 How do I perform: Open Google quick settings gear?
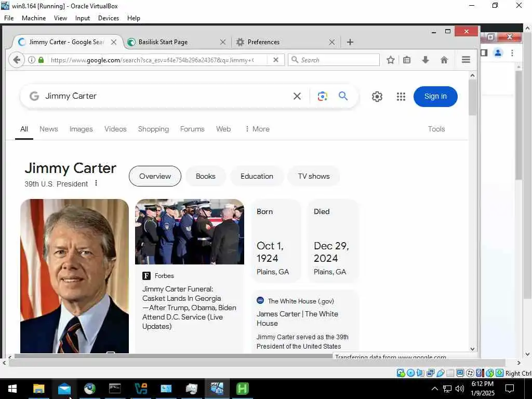tap(377, 97)
